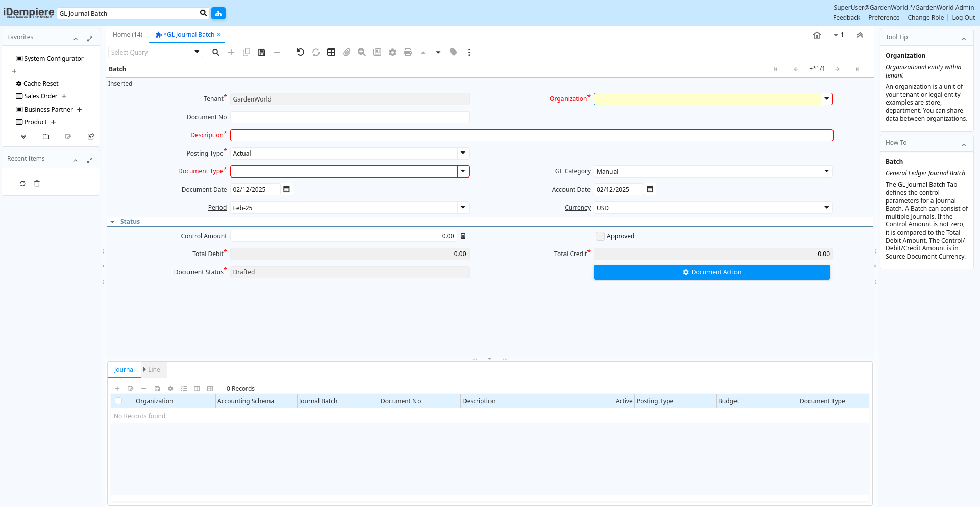Open the Document Date calendar picker
Image resolution: width=980 pixels, height=507 pixels.
(x=286, y=189)
